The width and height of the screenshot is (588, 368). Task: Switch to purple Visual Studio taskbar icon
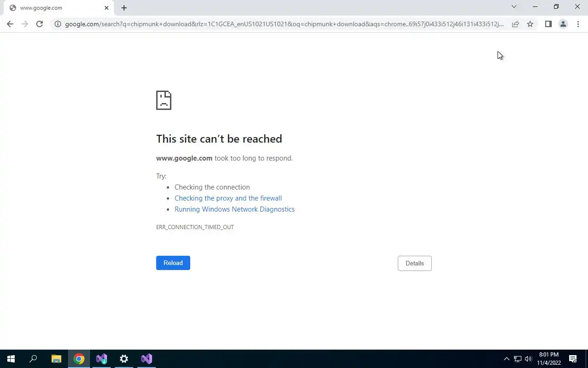147,359
